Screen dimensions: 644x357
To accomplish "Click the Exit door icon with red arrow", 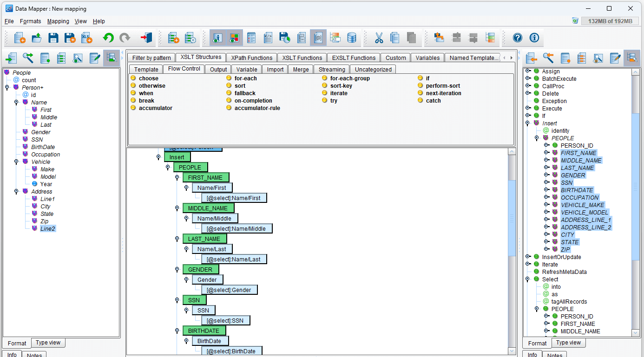I will 146,38.
